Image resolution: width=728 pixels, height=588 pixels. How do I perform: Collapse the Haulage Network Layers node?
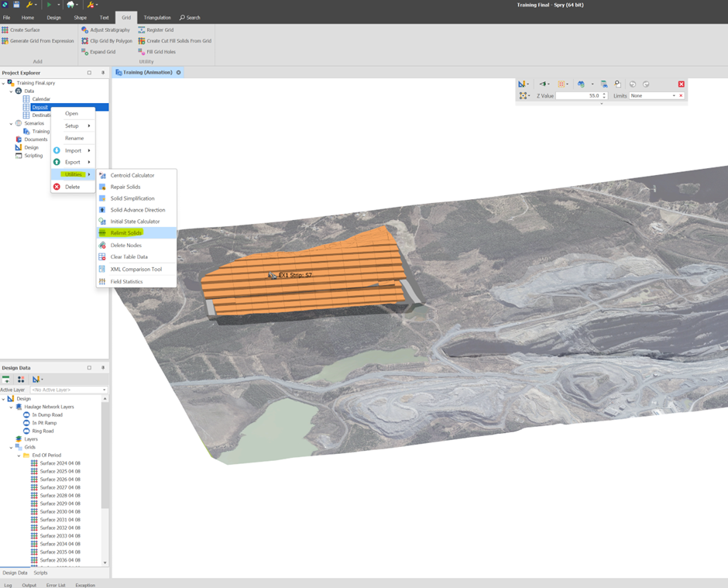coord(11,407)
